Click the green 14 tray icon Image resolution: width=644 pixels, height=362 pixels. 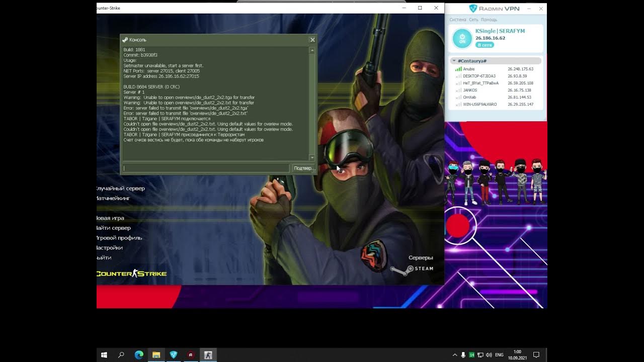pyautogui.click(x=472, y=355)
